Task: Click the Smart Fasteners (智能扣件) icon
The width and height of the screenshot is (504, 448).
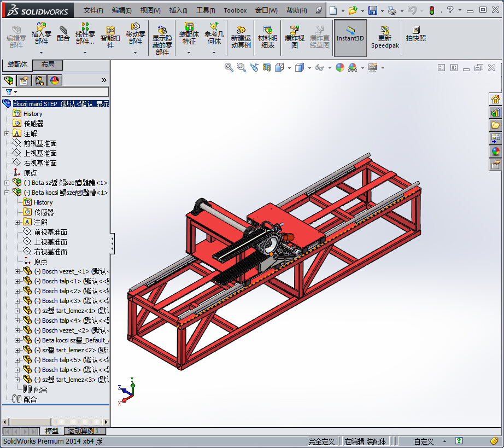Action: 110,37
